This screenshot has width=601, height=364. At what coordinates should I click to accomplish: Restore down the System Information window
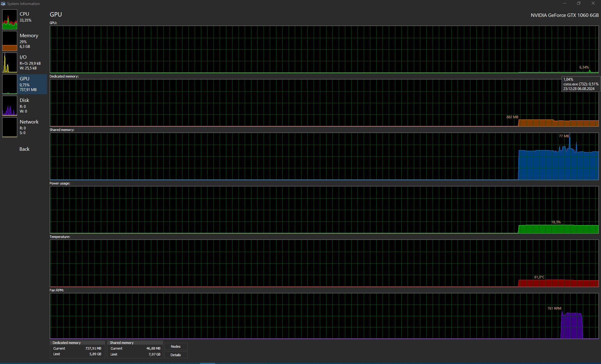[x=579, y=3]
